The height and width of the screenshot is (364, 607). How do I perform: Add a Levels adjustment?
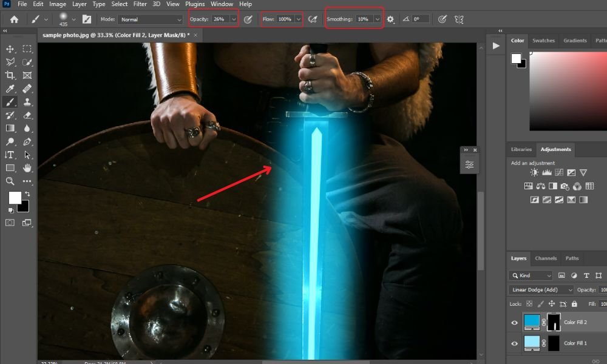(x=547, y=172)
